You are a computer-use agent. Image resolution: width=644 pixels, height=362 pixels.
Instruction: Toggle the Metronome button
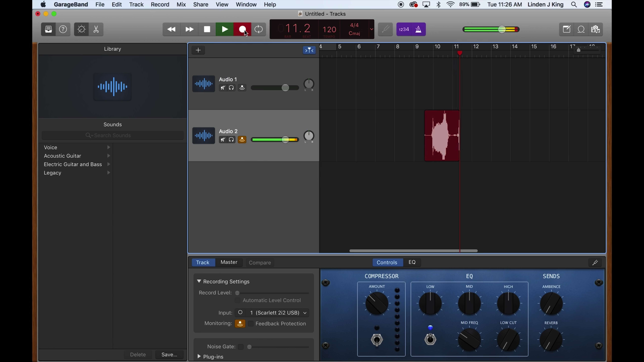tap(418, 30)
